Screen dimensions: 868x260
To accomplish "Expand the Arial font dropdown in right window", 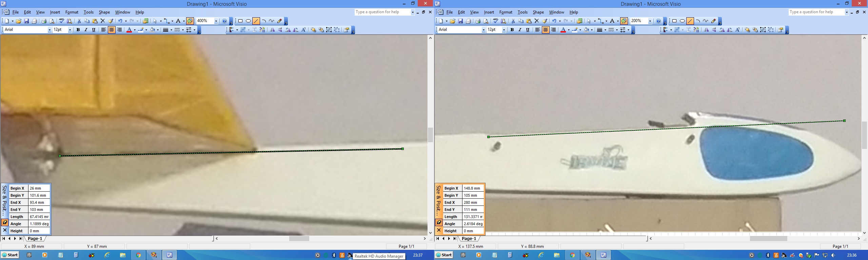I will (x=484, y=30).
